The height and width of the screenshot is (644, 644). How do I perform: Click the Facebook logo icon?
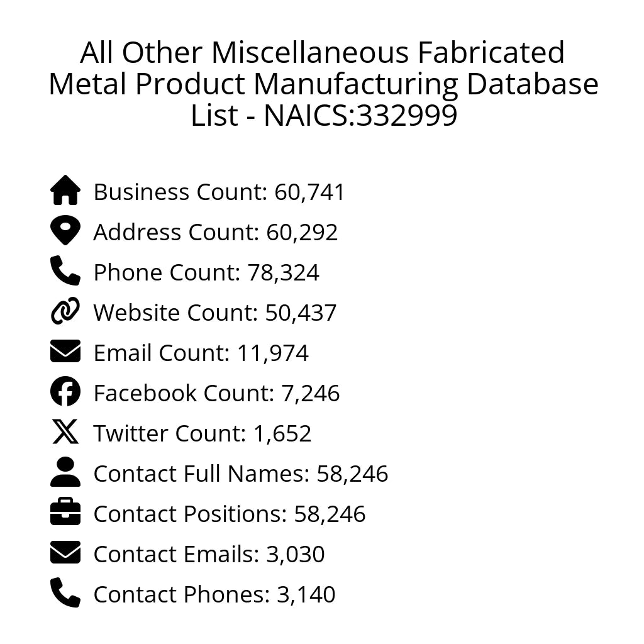[x=65, y=392]
